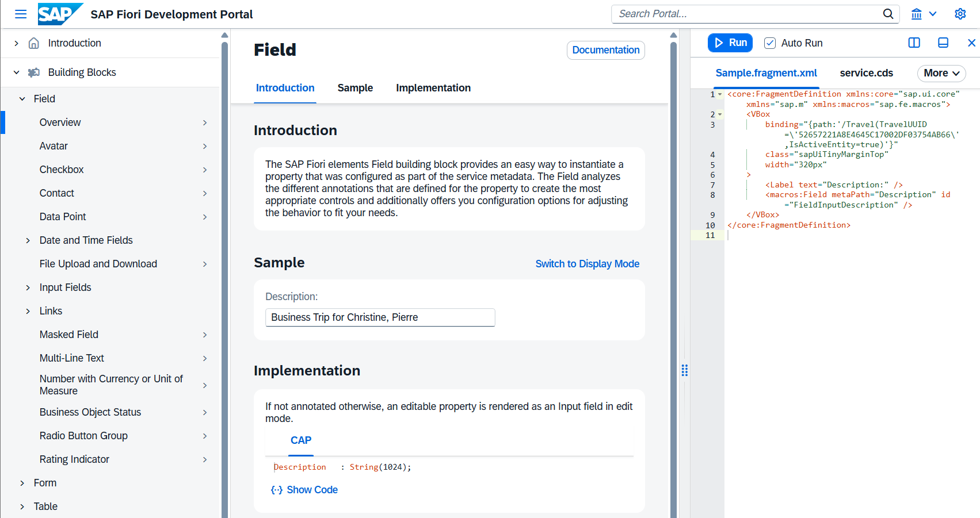980x518 pixels.
Task: Click the institution building icon
Action: tap(917, 14)
